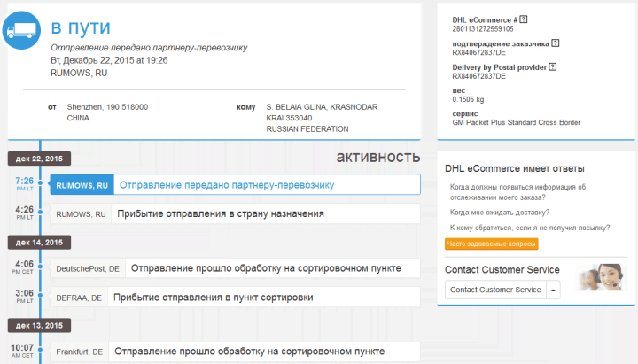Click postal code under Delivery by Postal provider
This screenshot has width=638, height=364.
pos(478,76)
